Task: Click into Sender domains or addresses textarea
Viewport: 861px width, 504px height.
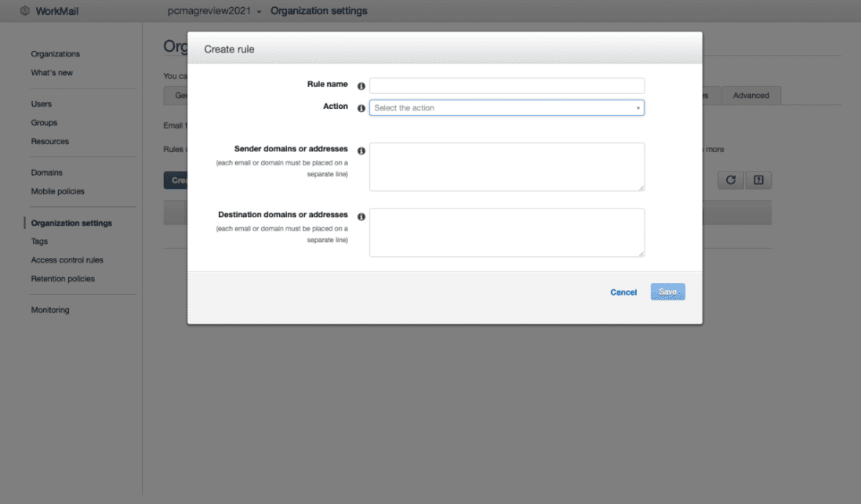Action: click(x=507, y=167)
